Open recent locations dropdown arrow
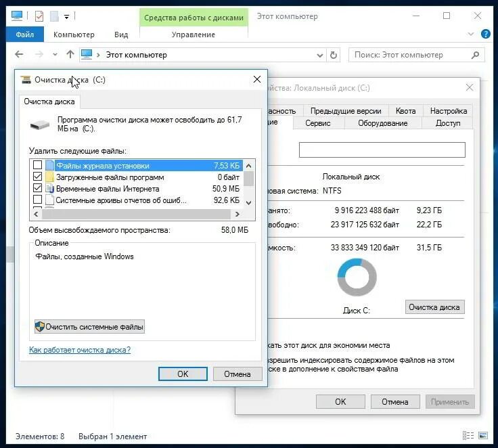The height and width of the screenshot is (448, 498). [55, 54]
